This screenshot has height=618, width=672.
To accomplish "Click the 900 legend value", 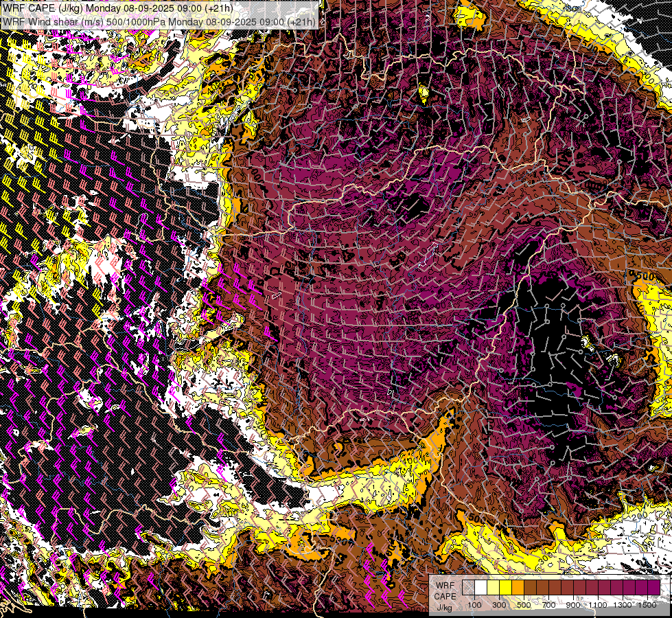I will click(573, 605).
